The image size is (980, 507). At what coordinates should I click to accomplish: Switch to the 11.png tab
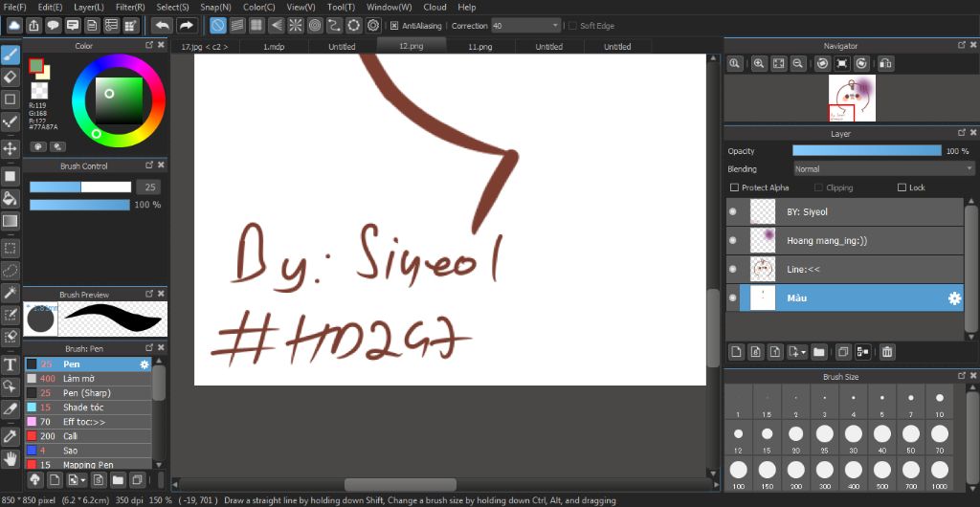480,47
